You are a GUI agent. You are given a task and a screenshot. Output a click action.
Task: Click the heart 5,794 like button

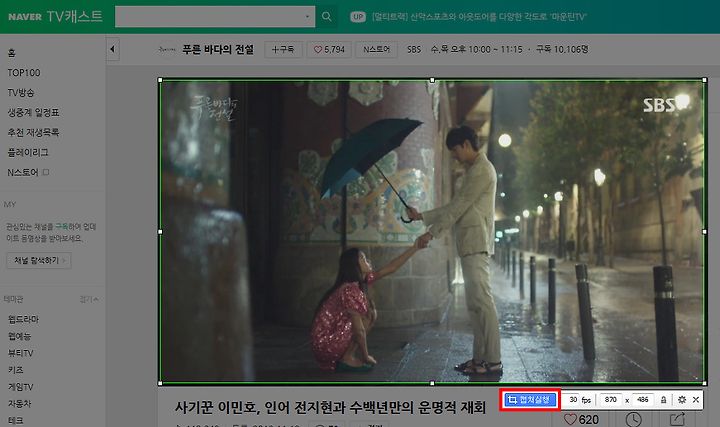[x=329, y=49]
